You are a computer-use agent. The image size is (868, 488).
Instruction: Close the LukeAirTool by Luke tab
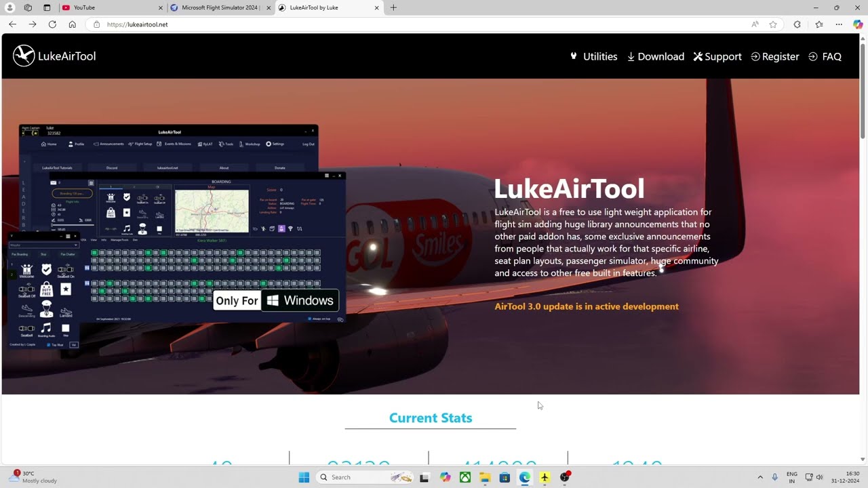click(x=376, y=7)
